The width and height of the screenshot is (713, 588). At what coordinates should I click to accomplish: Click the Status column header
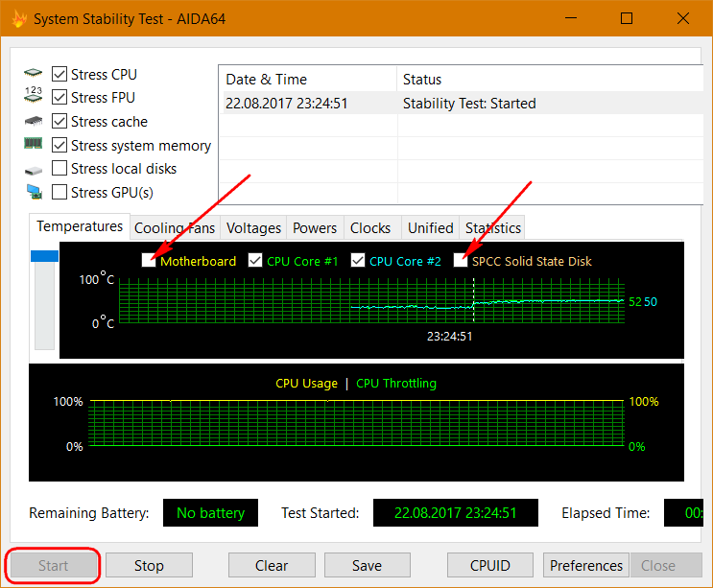550,79
